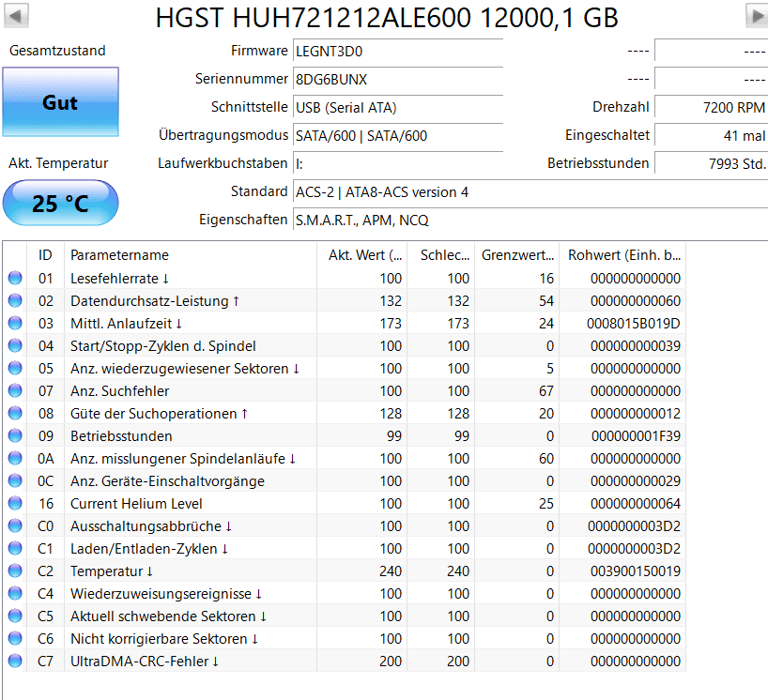Click the Rohwert column header
Image resolution: width=768 pixels, height=700 pixels.
[x=623, y=255]
